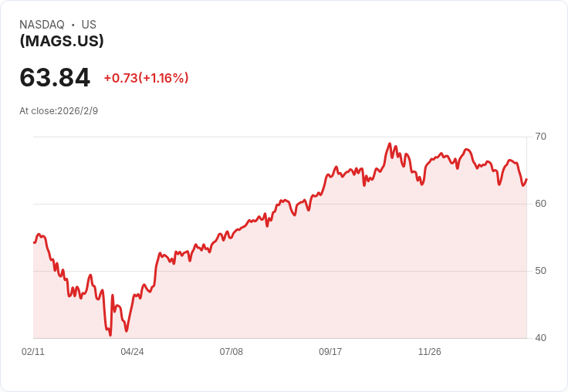Click the NASDAQ exchange label

[x=42, y=25]
